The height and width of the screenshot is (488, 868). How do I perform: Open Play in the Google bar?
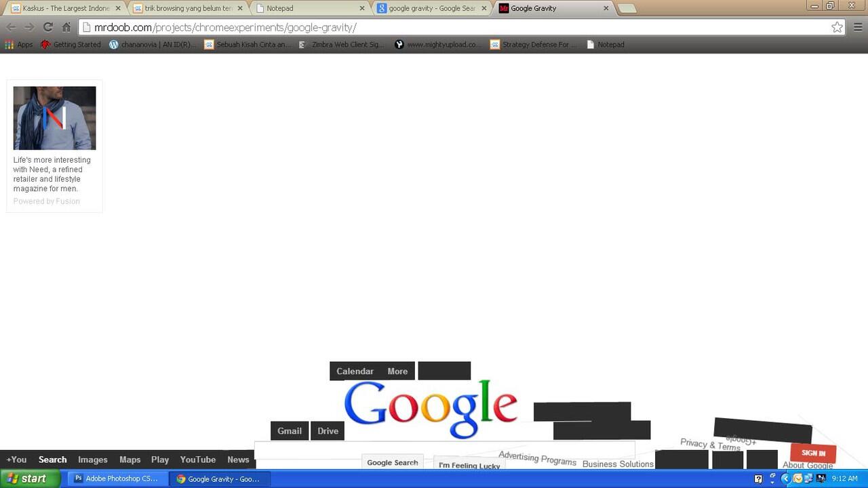pos(160,460)
